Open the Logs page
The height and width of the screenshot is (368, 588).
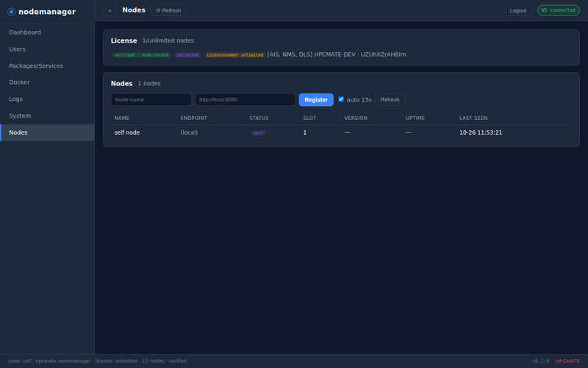[47, 99]
